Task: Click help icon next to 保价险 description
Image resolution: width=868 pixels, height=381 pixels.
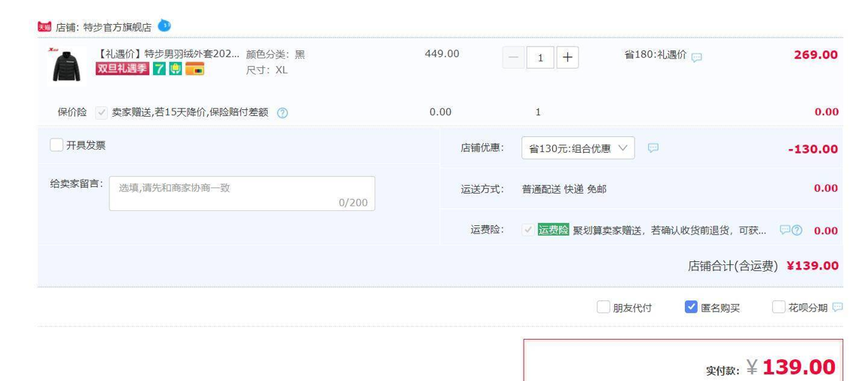Action: click(283, 113)
